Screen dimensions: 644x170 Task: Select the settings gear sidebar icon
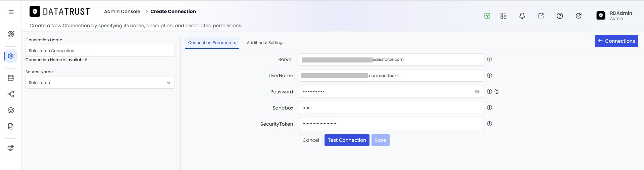click(x=11, y=56)
